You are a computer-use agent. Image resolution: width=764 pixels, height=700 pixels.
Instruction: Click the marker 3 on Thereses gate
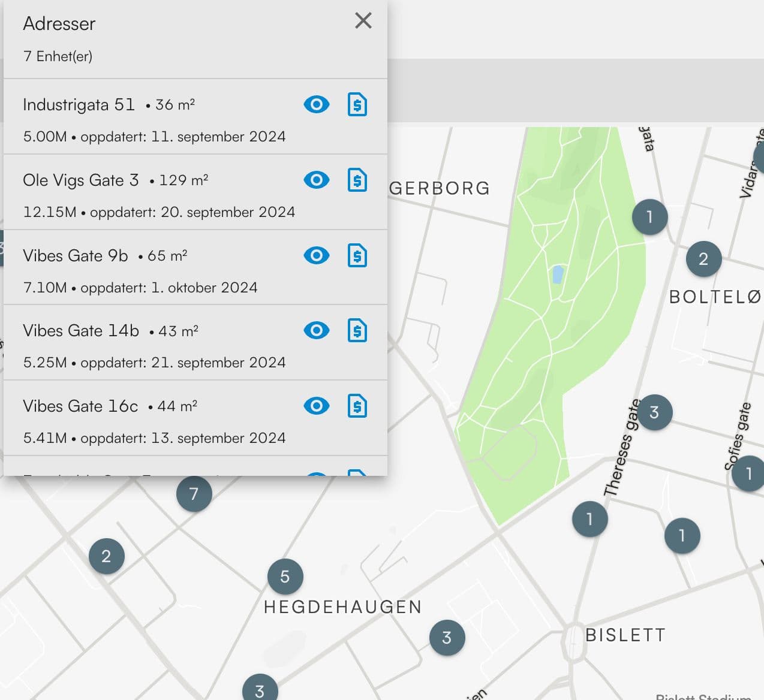pyautogui.click(x=655, y=412)
